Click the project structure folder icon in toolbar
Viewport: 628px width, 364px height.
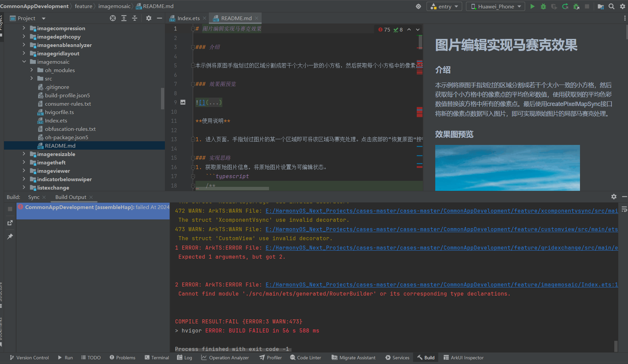(601, 6)
